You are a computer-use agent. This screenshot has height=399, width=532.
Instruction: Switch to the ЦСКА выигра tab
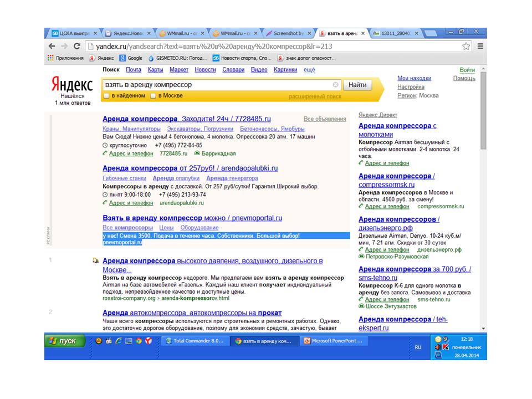74,33
